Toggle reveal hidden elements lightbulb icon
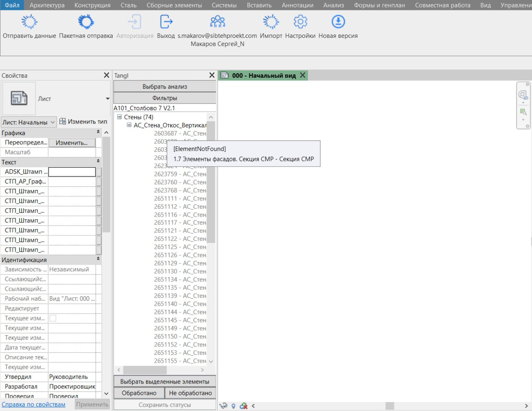 (x=233, y=406)
